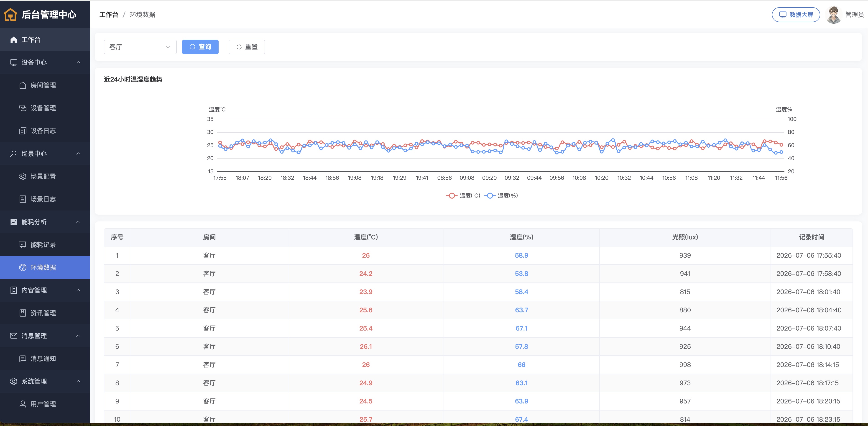Click the 光照(lux) column header
868x426 pixels.
pos(685,237)
